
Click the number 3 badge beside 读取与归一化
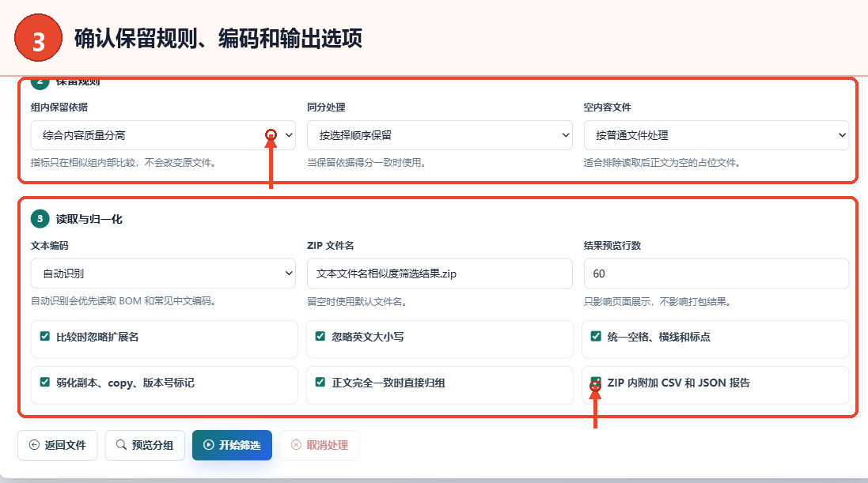(40, 218)
